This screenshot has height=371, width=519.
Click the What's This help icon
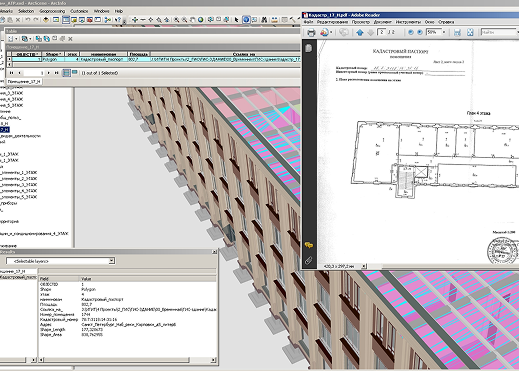pyautogui.click(x=118, y=20)
